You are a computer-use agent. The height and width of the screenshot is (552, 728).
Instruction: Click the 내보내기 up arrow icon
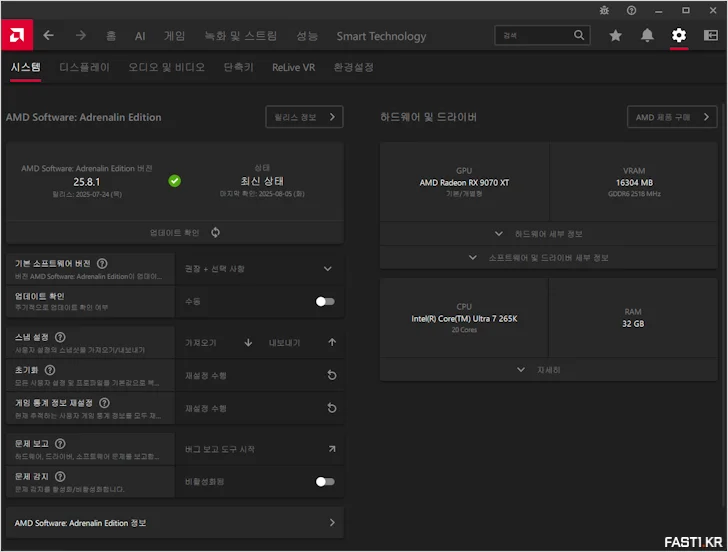click(x=332, y=342)
